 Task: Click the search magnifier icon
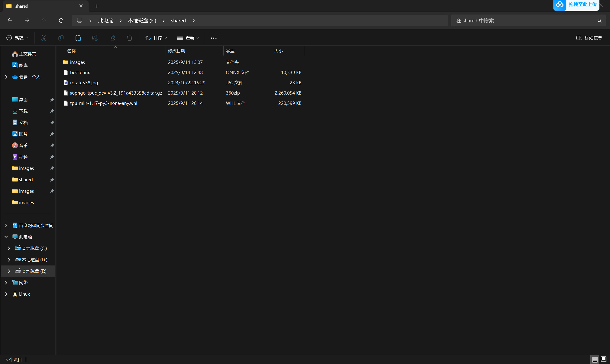599,21
